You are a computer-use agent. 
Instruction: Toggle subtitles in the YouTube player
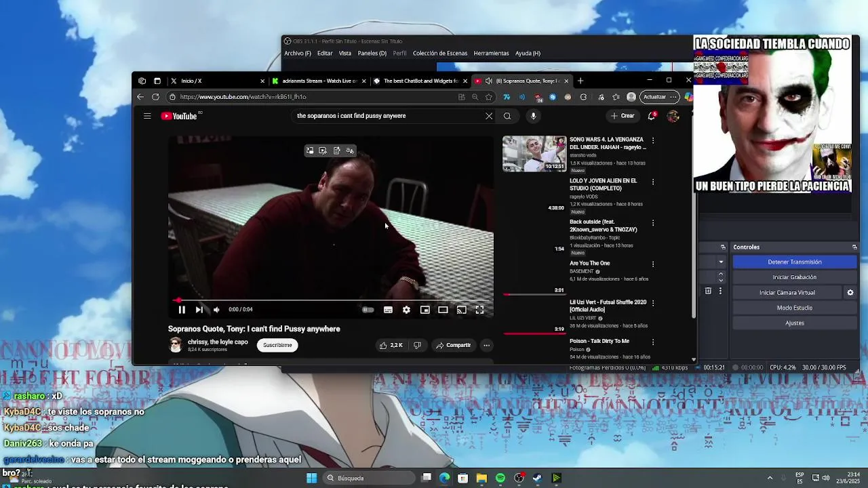click(388, 310)
